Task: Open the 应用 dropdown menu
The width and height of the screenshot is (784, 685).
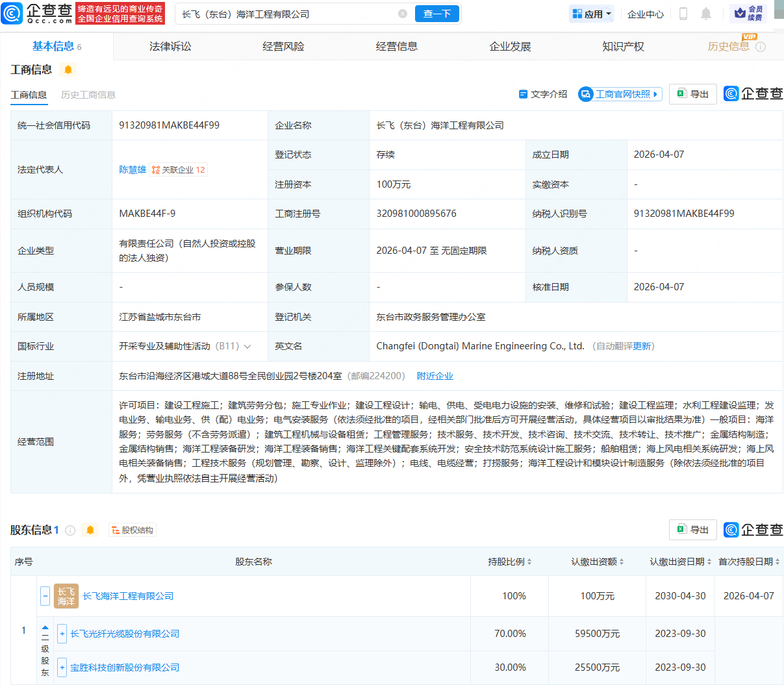Action: point(592,14)
